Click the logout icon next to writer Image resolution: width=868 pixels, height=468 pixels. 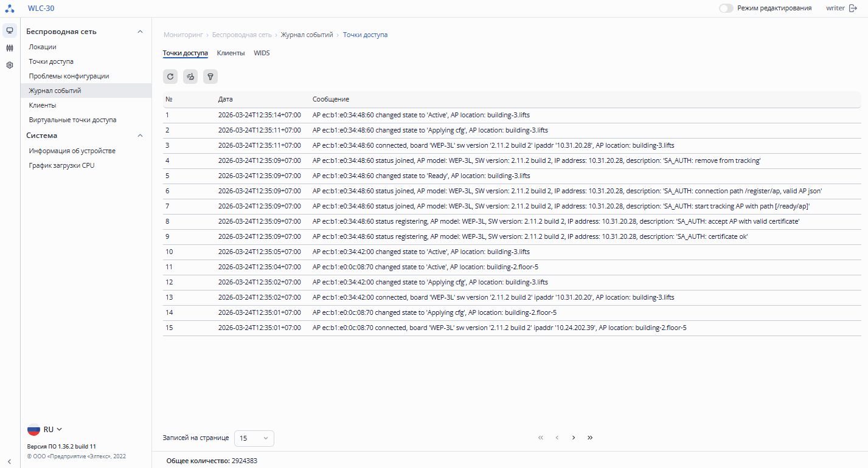853,9
